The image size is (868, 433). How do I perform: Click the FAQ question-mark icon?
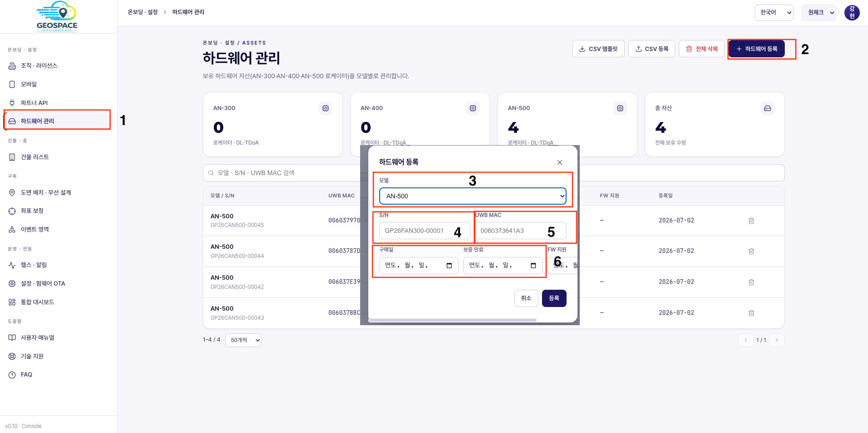(12, 375)
